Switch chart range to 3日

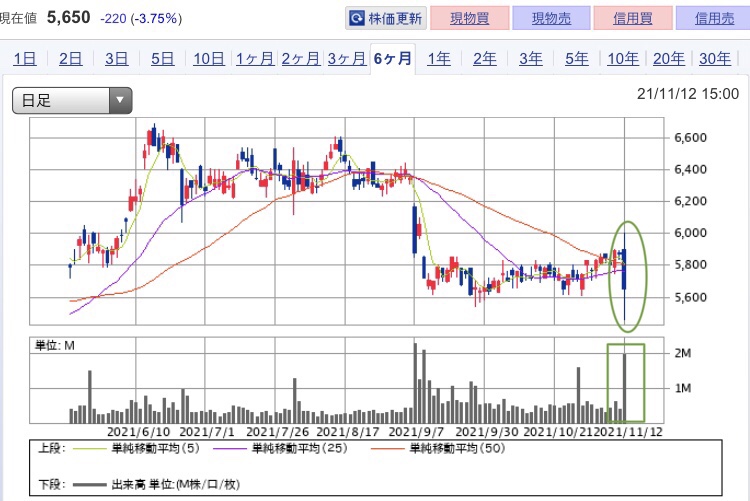tap(117, 59)
